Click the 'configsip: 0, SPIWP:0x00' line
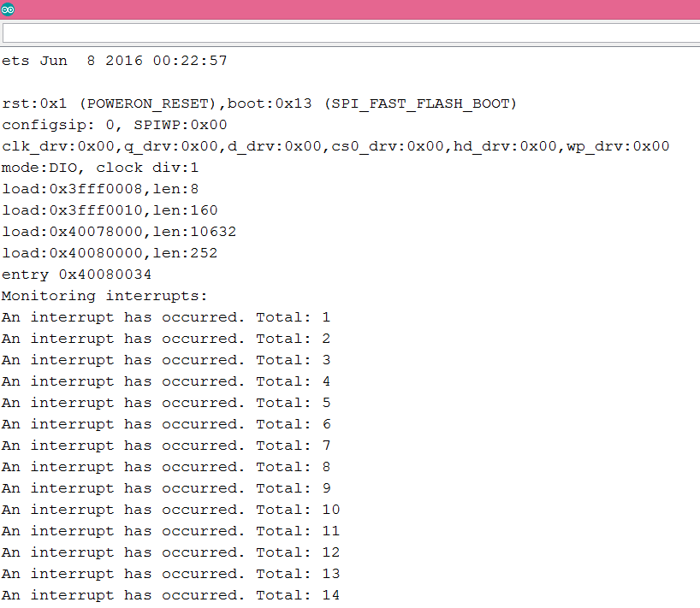This screenshot has width=700, height=608. [x=115, y=125]
